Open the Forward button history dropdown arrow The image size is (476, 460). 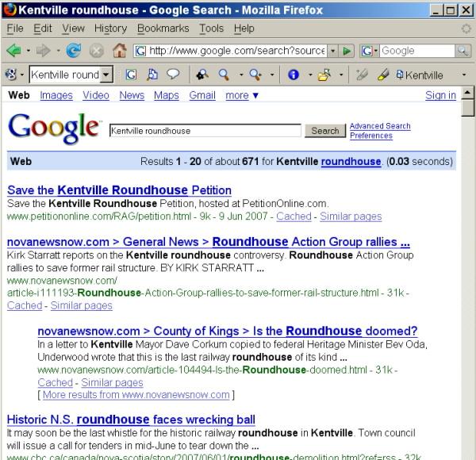click(x=58, y=51)
